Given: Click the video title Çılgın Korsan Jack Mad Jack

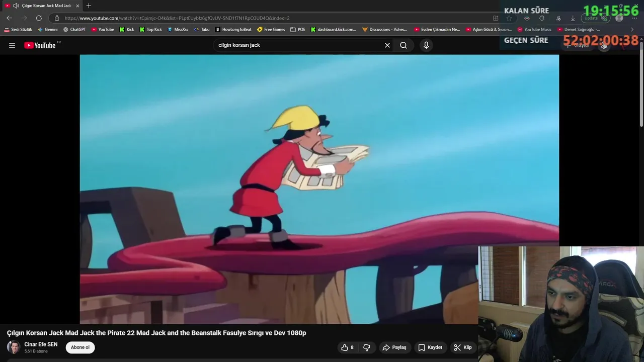Looking at the screenshot, I should pos(156,333).
